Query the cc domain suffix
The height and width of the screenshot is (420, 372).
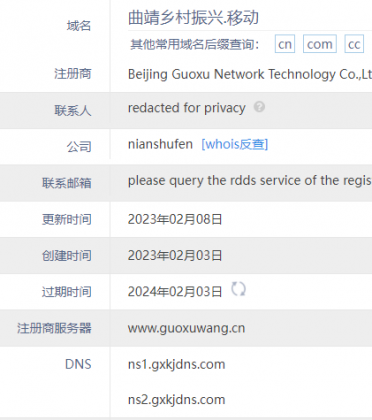354,44
